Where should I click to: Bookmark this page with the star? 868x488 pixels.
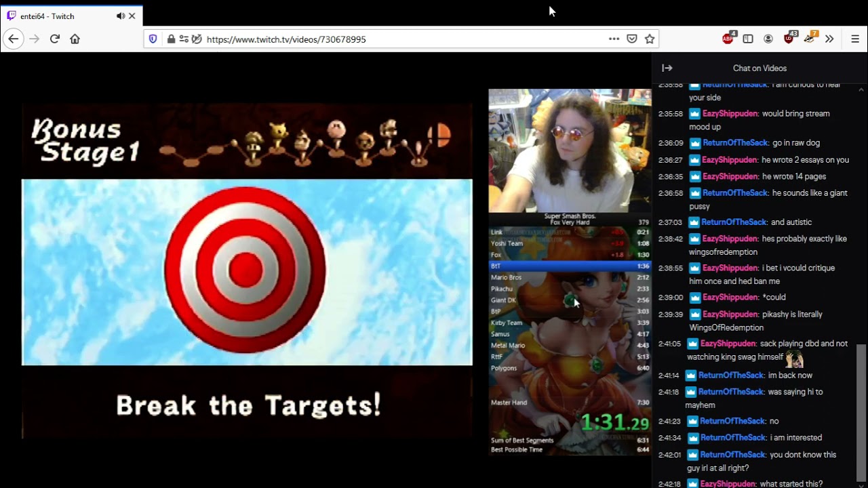(650, 39)
